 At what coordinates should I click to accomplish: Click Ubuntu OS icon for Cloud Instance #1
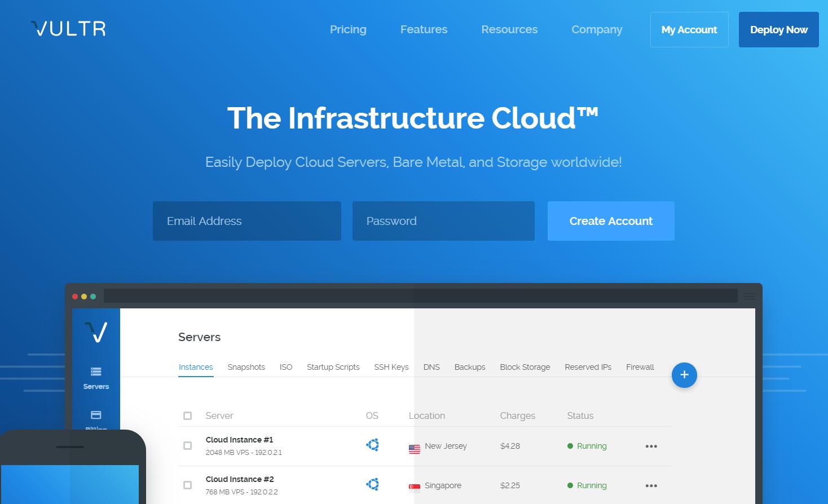tap(372, 445)
